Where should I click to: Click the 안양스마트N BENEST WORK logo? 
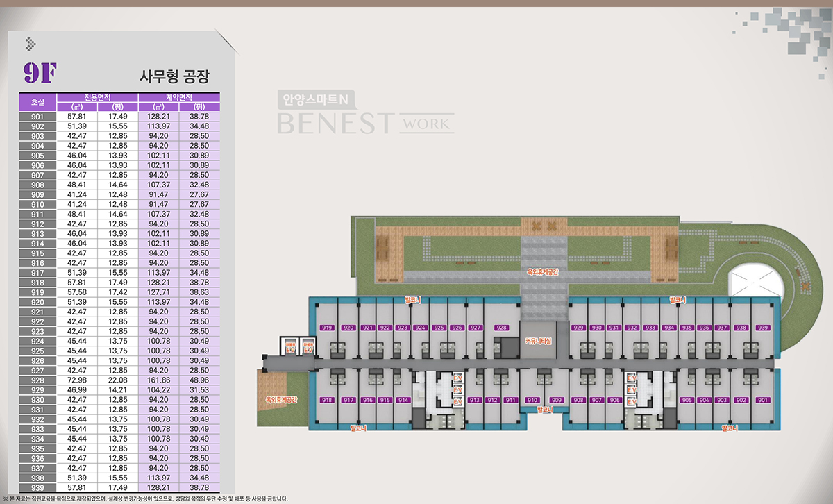pyautogui.click(x=365, y=114)
